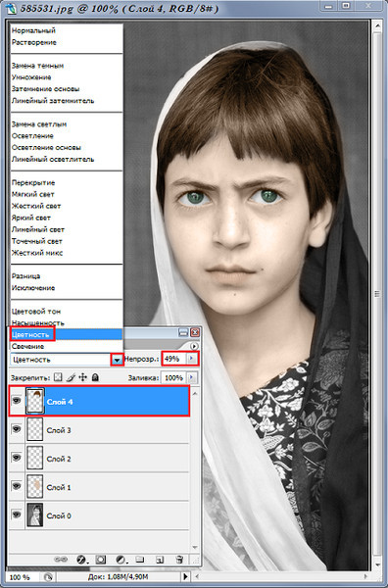Choose Осветление основы blend mode
Screen dimensions: 388x588
(x=46, y=147)
